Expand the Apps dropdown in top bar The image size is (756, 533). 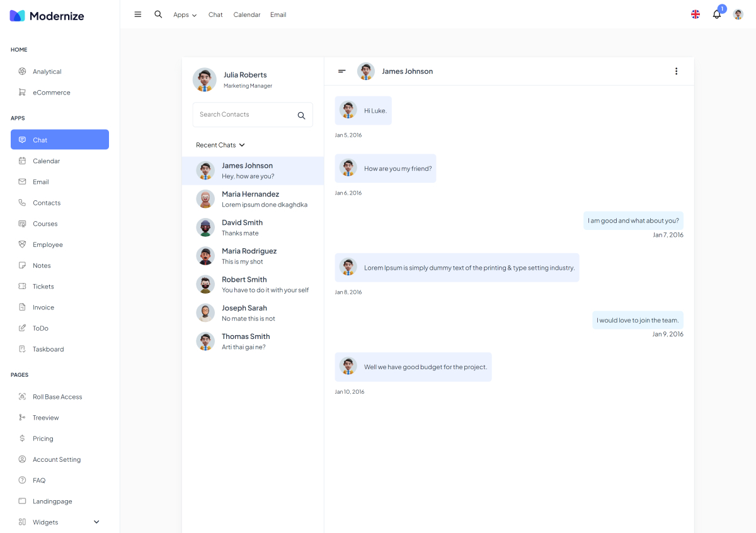point(185,14)
